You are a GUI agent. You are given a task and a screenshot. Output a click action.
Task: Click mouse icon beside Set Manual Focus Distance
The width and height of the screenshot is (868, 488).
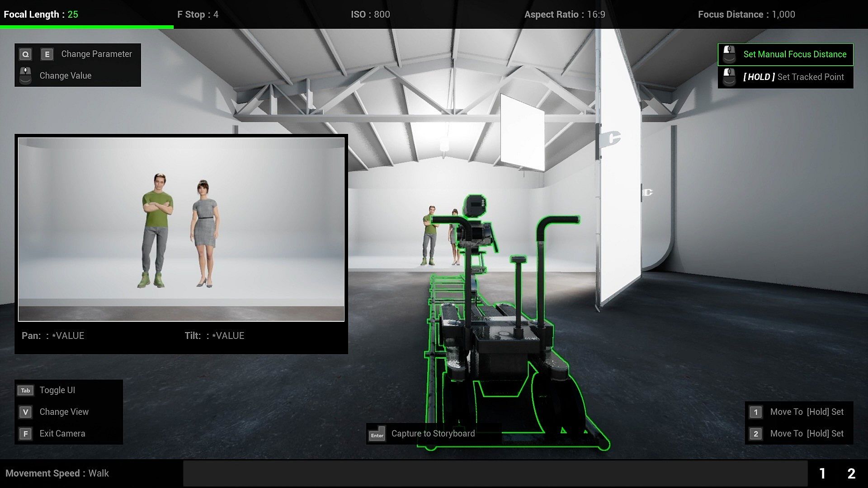[729, 54]
